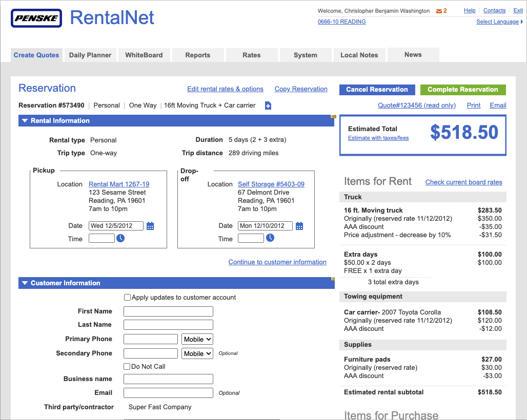Viewport: 527px width, 420px height.
Task: Click the 3 total extra days text
Action: pos(393,282)
